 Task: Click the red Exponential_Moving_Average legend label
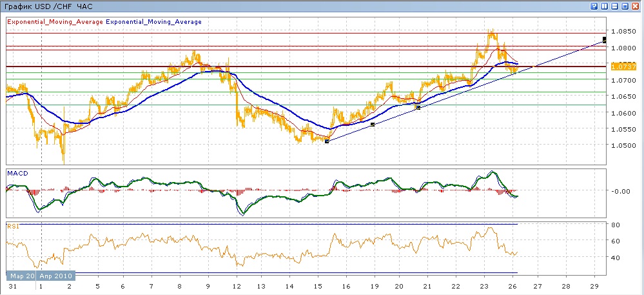(x=54, y=22)
